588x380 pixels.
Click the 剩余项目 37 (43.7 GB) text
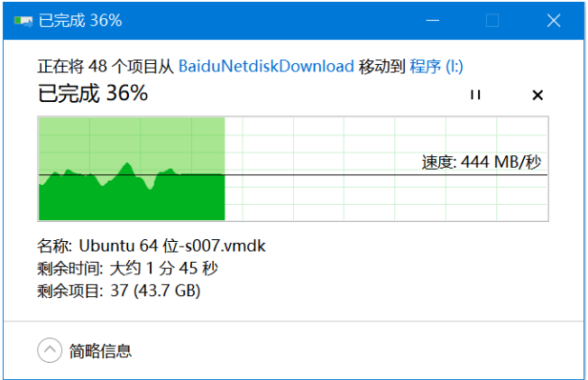pyautogui.click(x=119, y=291)
